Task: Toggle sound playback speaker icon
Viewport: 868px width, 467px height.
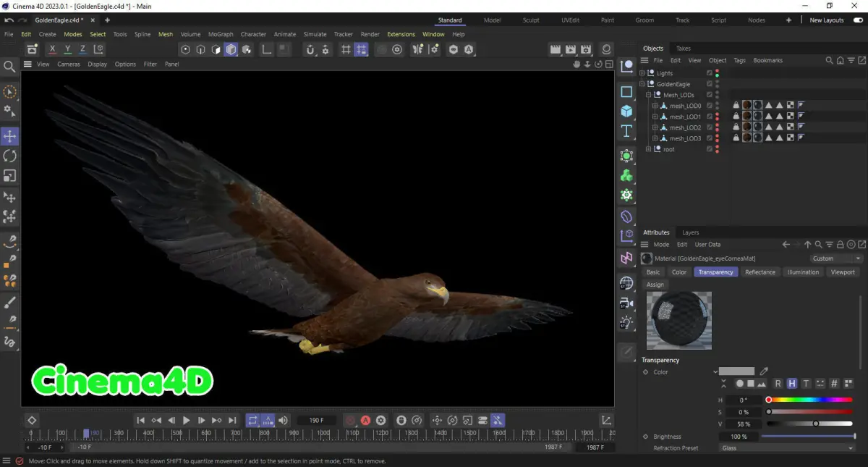Action: [x=284, y=420]
